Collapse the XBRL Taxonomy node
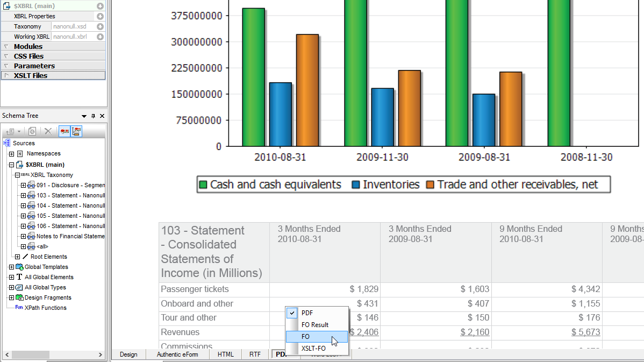Viewport: 644px width, 362px height. 17,175
